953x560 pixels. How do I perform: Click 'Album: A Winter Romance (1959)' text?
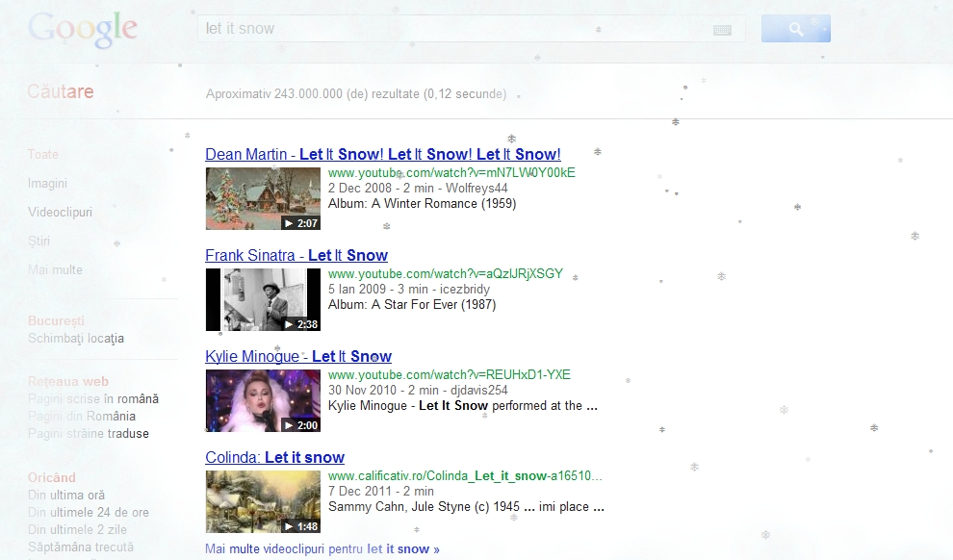423,203
